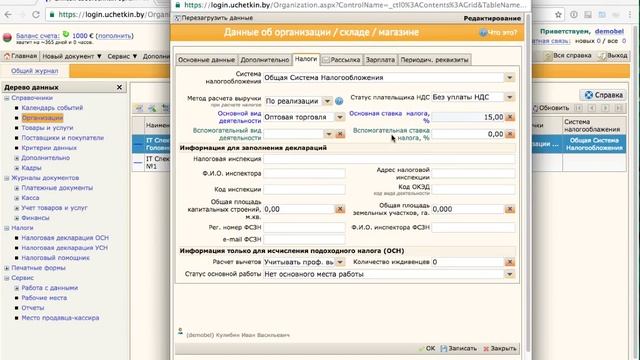Click the account balance red icon
The width and height of the screenshot is (640, 360).
point(7,38)
